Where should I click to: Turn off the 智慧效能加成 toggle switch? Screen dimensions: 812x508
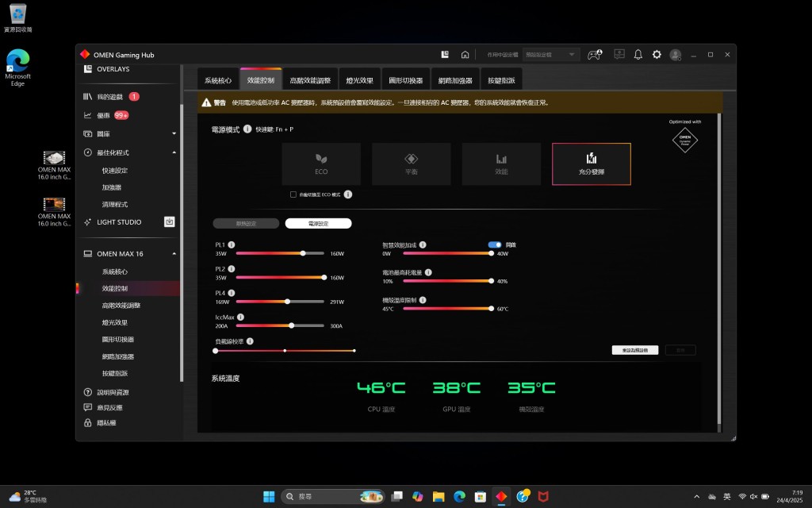coord(495,244)
